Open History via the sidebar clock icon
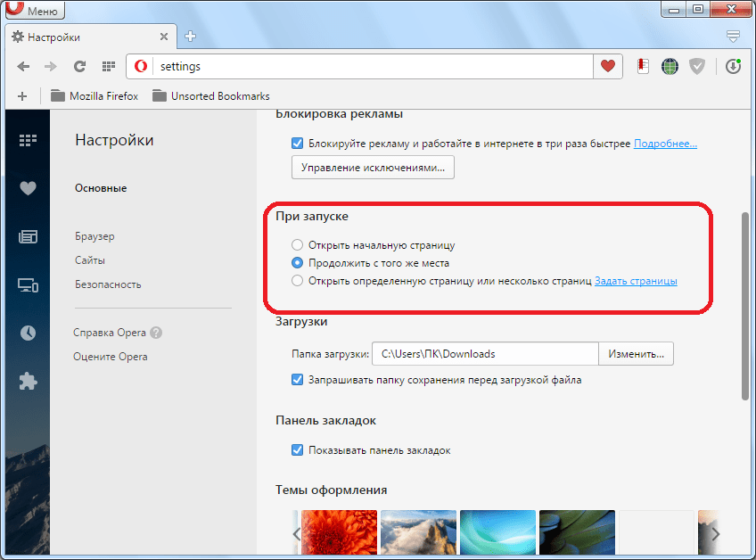This screenshot has width=756, height=560. click(28, 333)
